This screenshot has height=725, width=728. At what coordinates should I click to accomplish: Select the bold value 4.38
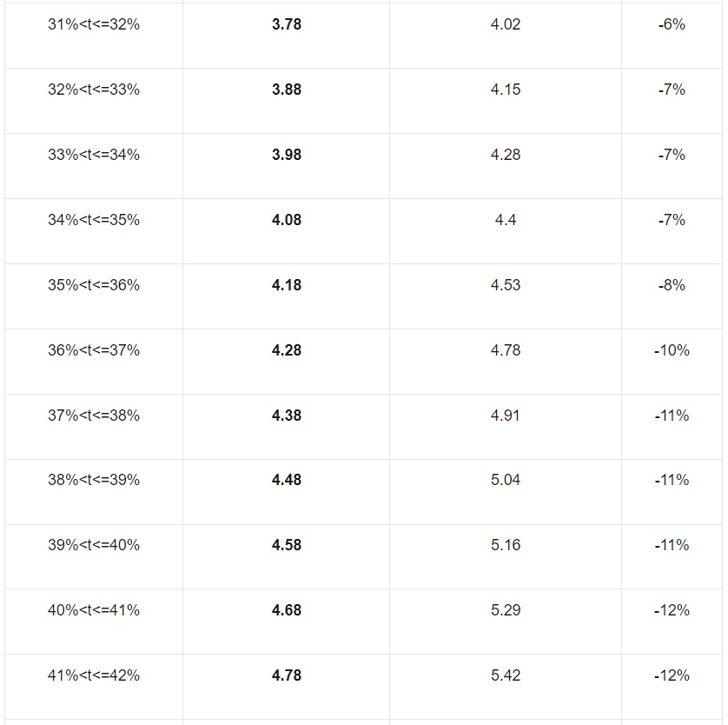287,416
